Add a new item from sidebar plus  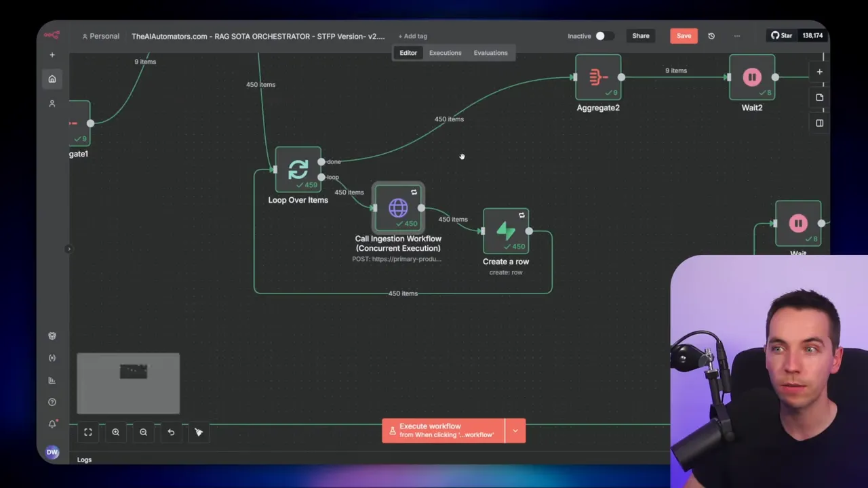pos(52,55)
